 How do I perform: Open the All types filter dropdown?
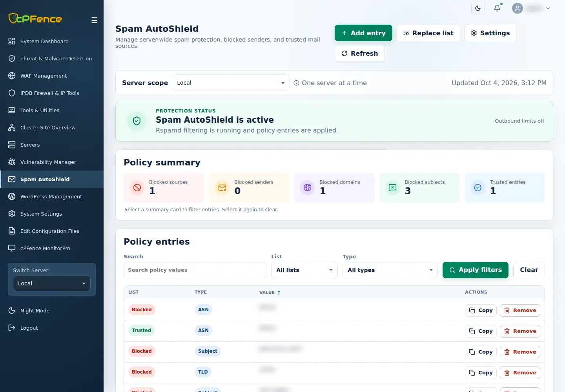point(390,270)
